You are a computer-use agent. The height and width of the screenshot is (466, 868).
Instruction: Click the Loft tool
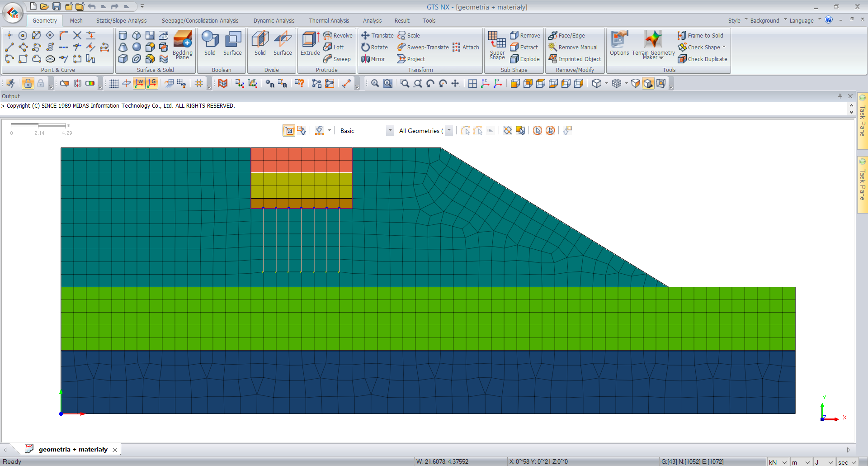coord(334,47)
